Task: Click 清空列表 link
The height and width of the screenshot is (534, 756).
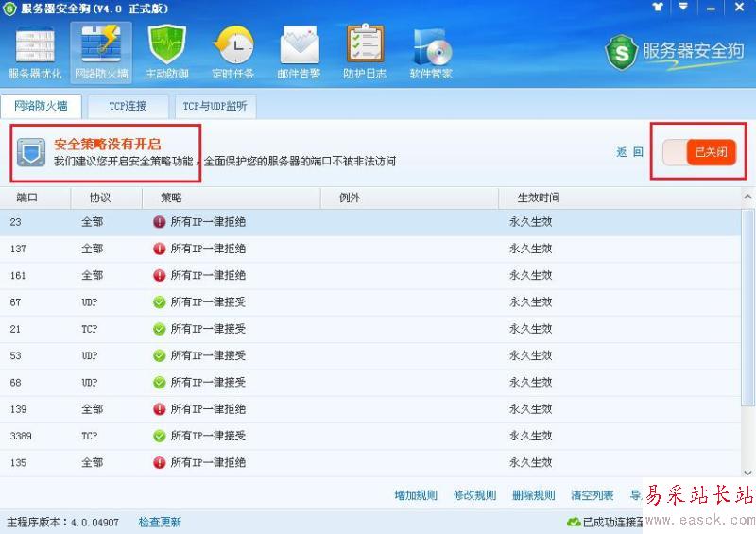Action: tap(593, 495)
